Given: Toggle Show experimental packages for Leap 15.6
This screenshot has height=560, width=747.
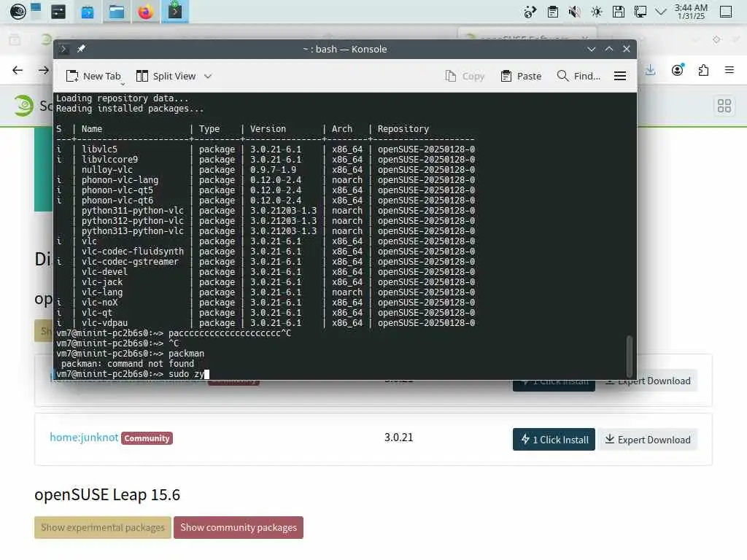Looking at the screenshot, I should click(x=102, y=528).
